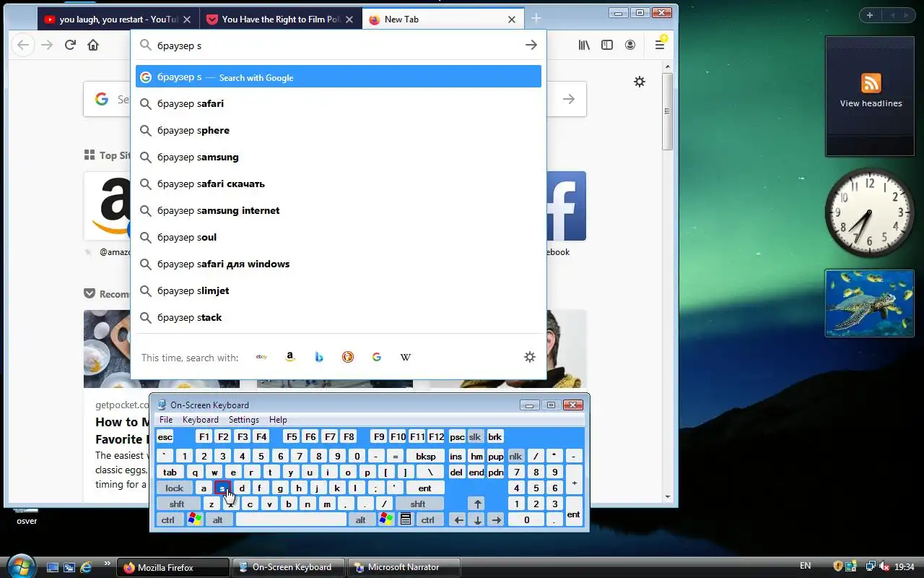
Task: Click in the Firefox address bar text
Action: (337, 46)
